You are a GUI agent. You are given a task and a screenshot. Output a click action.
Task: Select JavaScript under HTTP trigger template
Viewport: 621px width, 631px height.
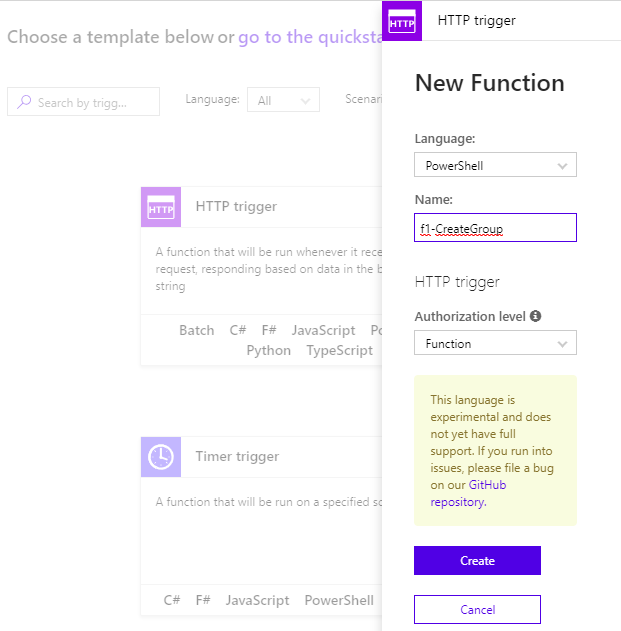point(323,330)
